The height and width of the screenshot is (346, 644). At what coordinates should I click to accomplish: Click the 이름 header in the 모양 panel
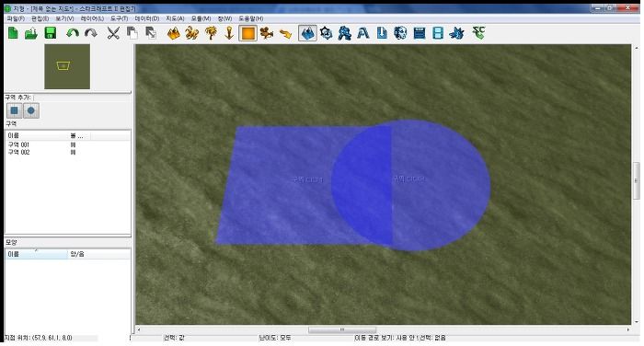click(36, 254)
